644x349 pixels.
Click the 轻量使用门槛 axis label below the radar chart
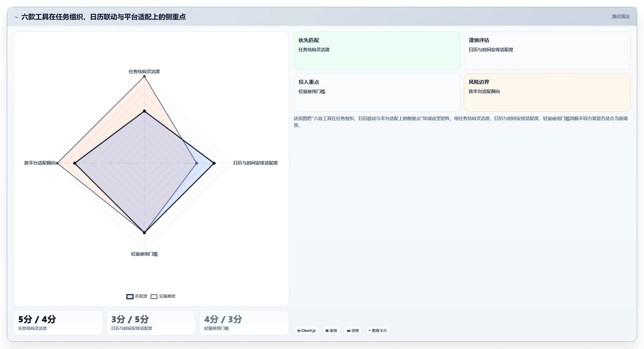[144, 254]
